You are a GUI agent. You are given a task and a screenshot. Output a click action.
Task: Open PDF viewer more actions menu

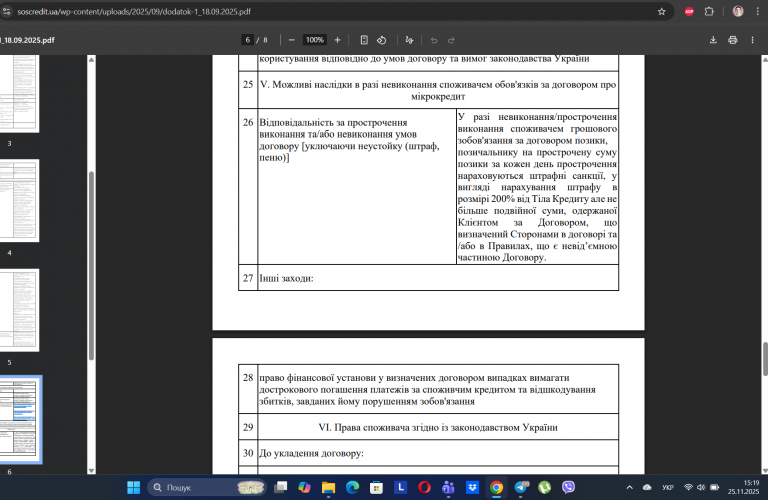[x=752, y=40]
